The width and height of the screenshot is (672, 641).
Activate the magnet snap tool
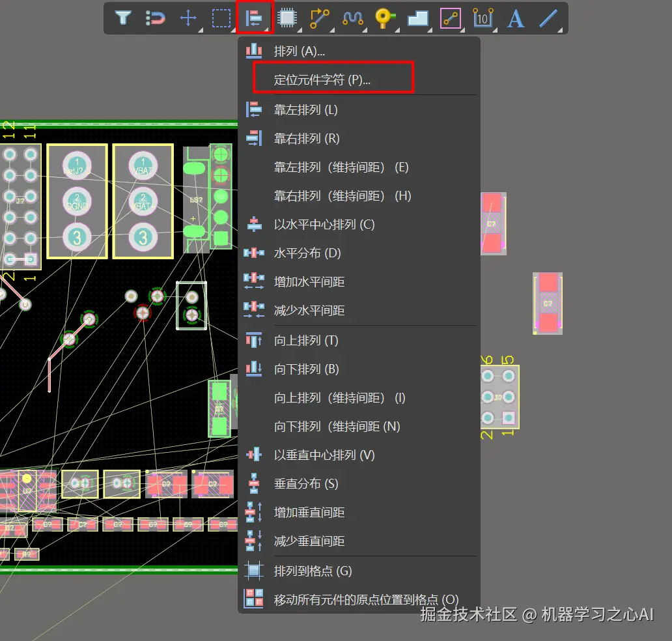pos(155,18)
